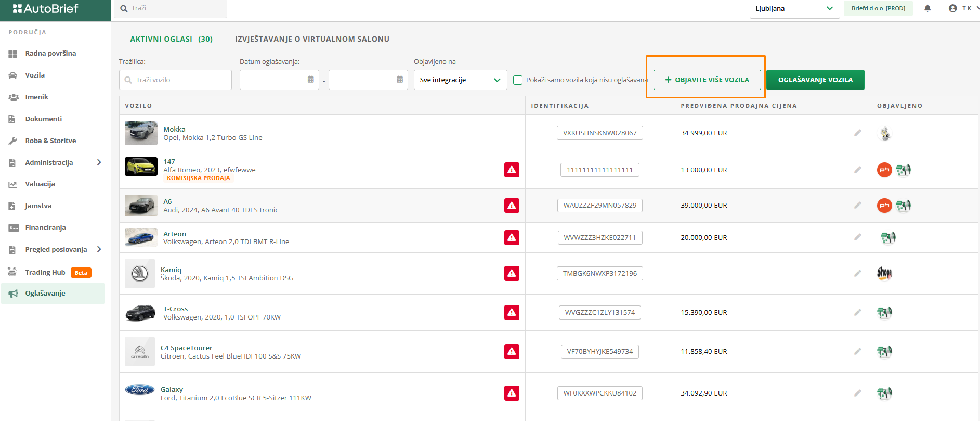Viewport: 980px width, 421px height.
Task: Click warning icon on T-Cross row
Action: (512, 312)
